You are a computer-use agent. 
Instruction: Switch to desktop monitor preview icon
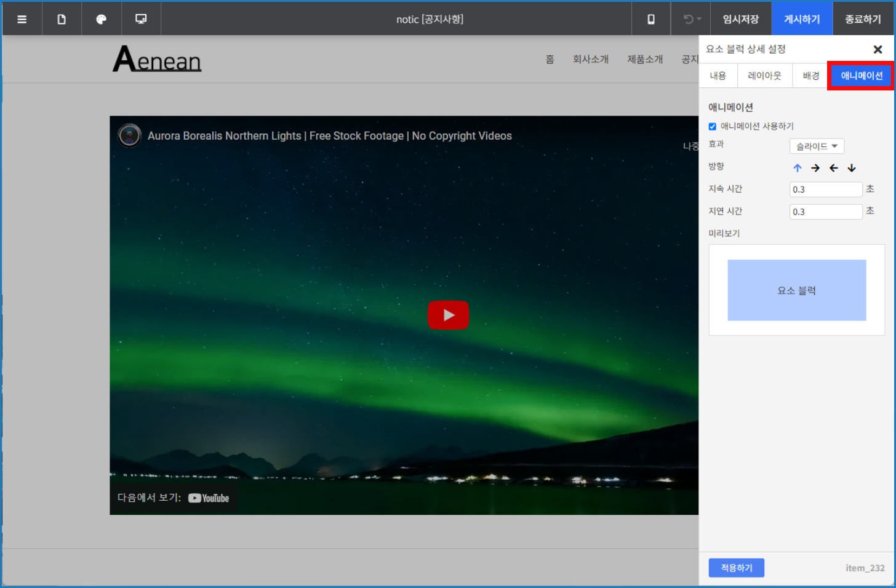pos(141,19)
